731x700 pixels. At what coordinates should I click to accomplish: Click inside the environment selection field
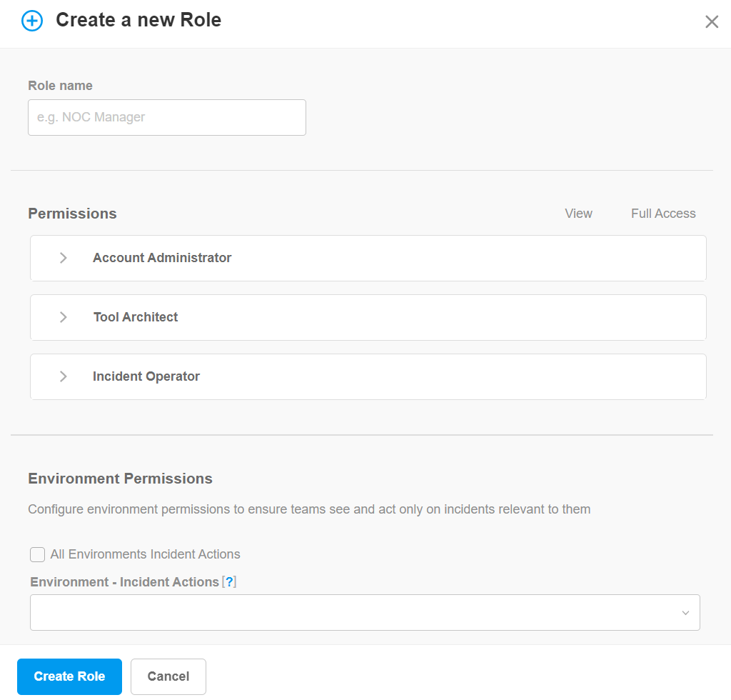click(321, 612)
